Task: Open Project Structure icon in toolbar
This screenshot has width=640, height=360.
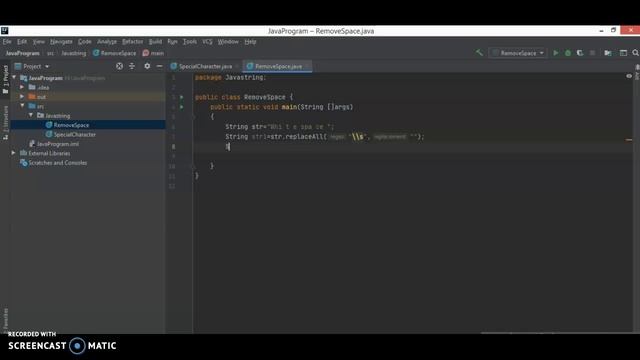Action: [x=608, y=53]
